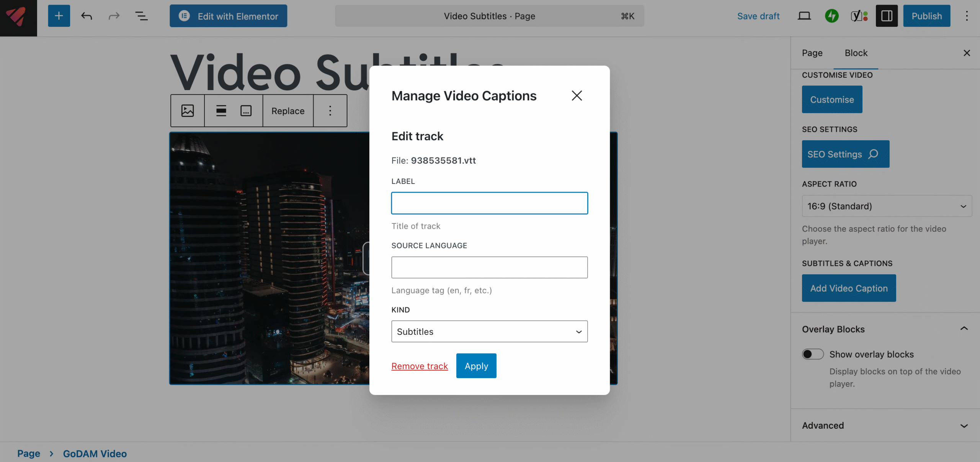
Task: Open the Jetpack lightning icon
Action: [831, 16]
